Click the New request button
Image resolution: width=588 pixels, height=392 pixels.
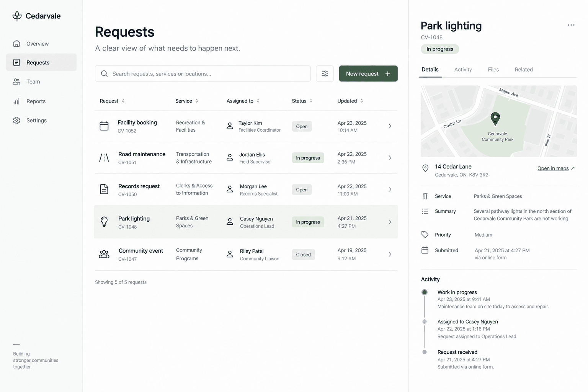[368, 73]
